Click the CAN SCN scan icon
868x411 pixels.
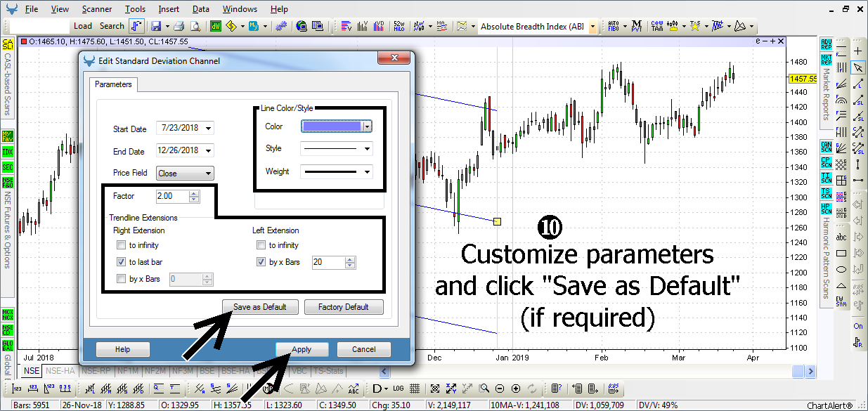826,147
